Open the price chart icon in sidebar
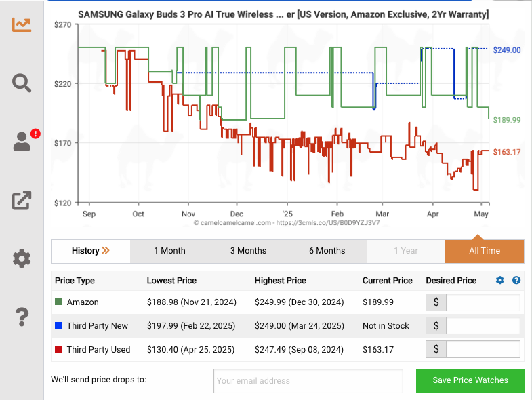 [x=22, y=24]
